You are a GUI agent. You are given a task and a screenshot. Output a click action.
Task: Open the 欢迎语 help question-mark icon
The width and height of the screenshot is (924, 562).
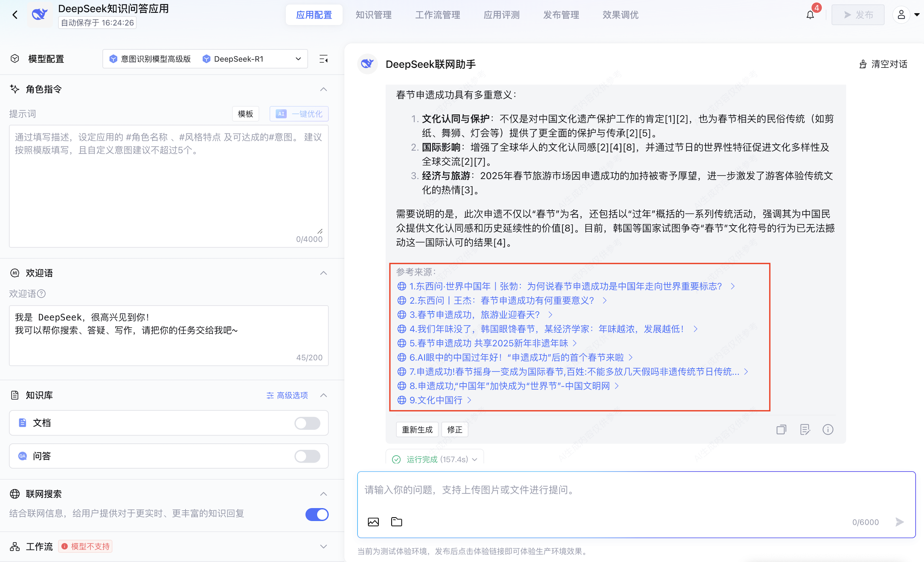(42, 293)
